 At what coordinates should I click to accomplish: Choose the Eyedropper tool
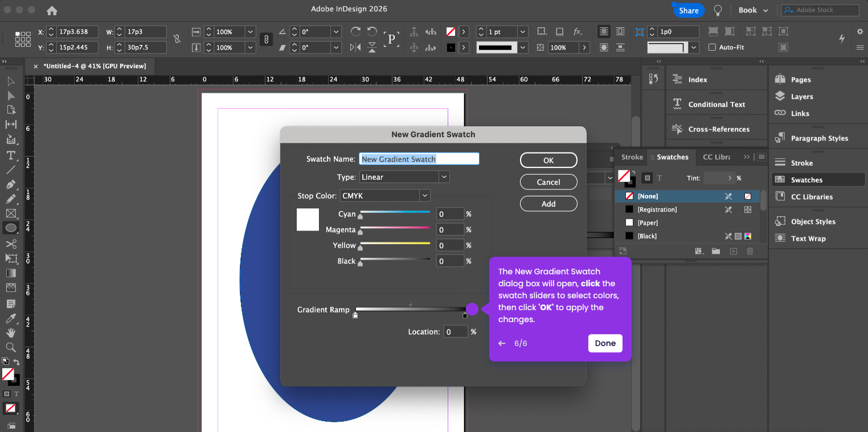11,318
